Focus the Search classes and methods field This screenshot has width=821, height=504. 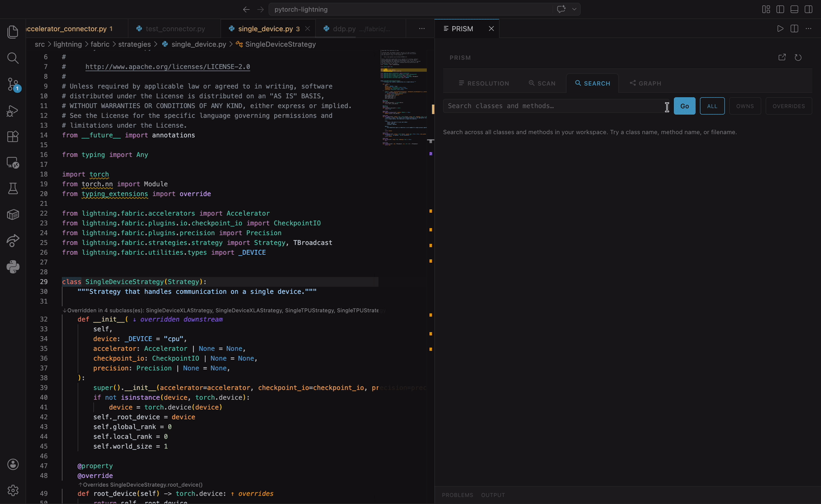click(556, 106)
